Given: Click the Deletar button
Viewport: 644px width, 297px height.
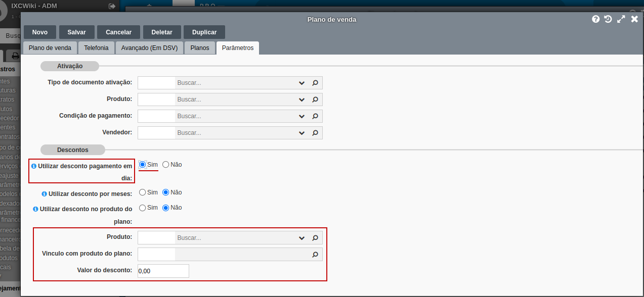Looking at the screenshot, I should click(162, 32).
